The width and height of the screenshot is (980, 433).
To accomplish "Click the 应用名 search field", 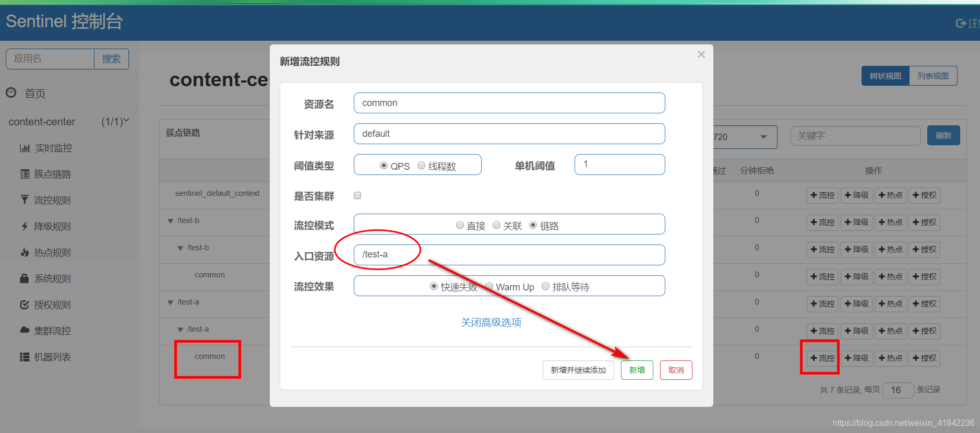I will pyautogui.click(x=50, y=59).
